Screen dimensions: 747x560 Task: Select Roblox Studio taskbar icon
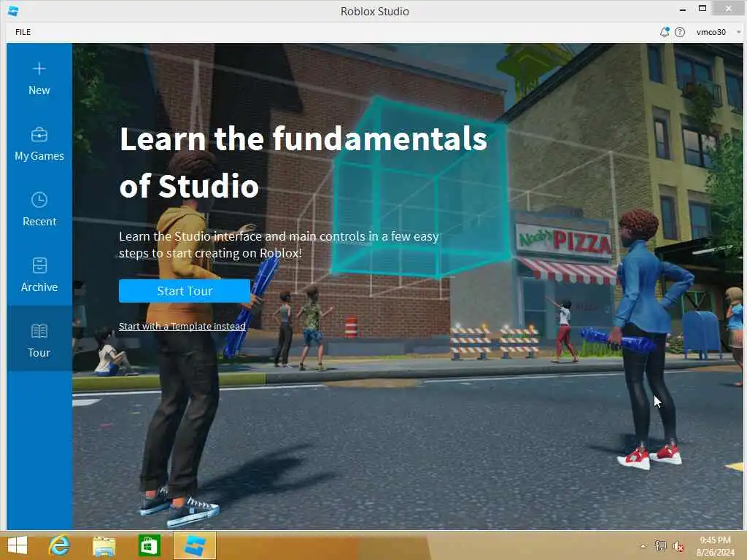(194, 545)
